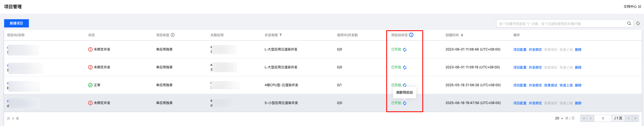
Task: Open info icon beside 预启动状态 header
Action: [x=411, y=35]
